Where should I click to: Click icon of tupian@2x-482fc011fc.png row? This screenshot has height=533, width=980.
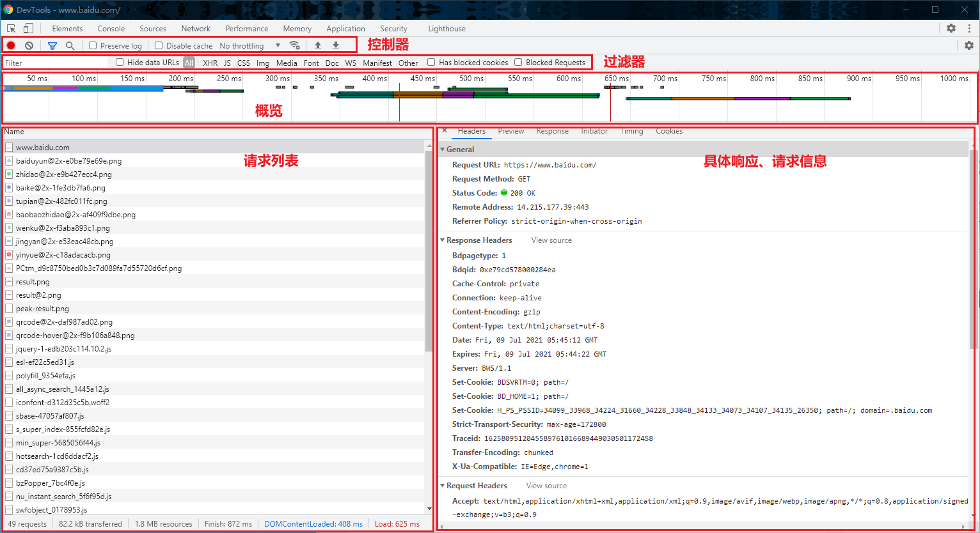pos(9,201)
